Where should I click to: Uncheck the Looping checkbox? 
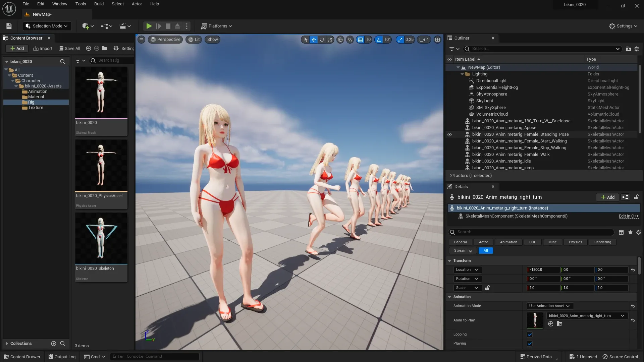(529, 334)
